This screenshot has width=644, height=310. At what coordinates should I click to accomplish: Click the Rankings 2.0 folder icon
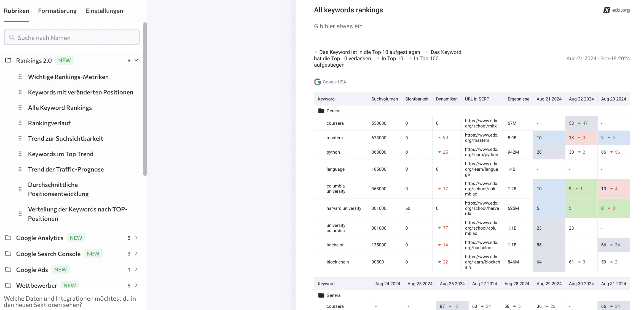coord(8,60)
